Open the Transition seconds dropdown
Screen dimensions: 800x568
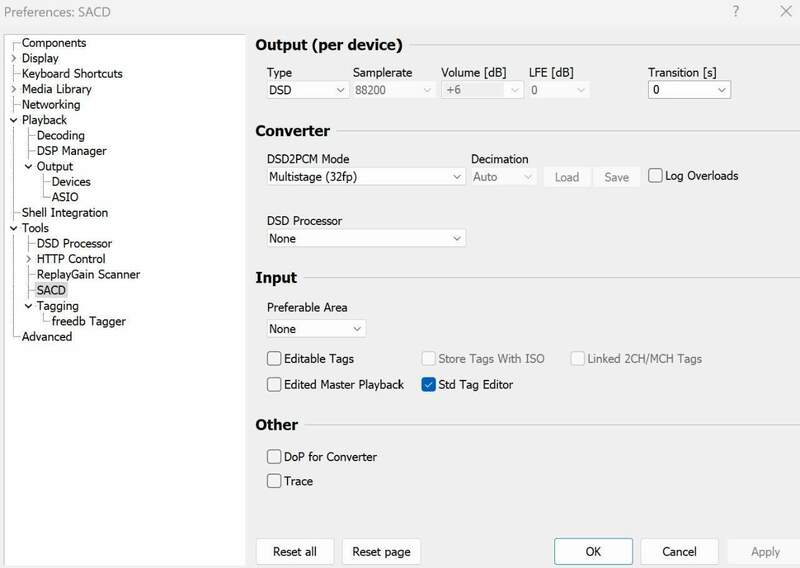pyautogui.click(x=689, y=90)
